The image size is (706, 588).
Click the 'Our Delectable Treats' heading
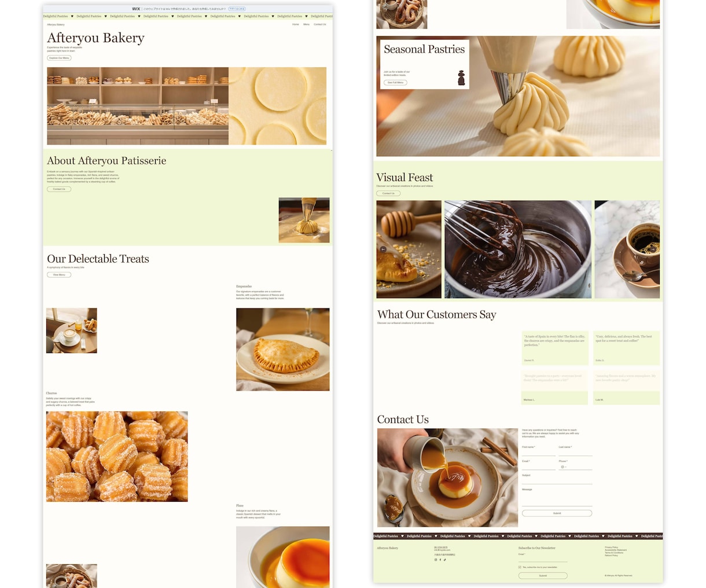click(98, 259)
